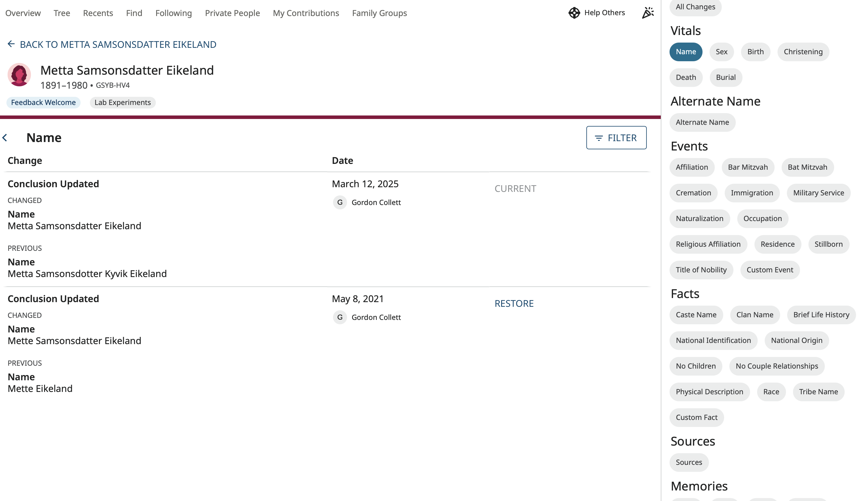The width and height of the screenshot is (868, 501).
Task: Restore the May 8, 2021 name
Action: tap(514, 304)
